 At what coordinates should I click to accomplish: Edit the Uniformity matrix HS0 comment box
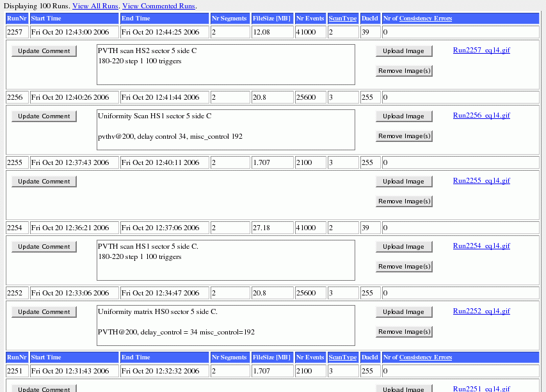click(x=226, y=325)
